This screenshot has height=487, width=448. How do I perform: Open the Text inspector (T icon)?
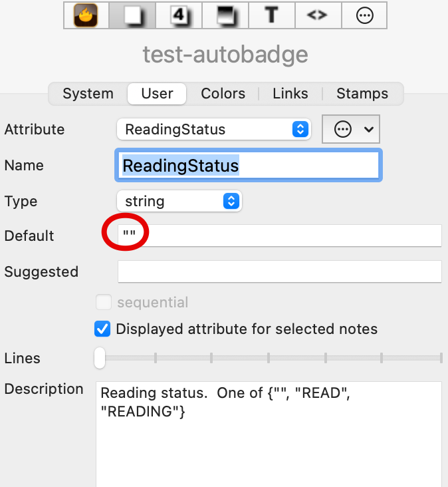(x=271, y=15)
